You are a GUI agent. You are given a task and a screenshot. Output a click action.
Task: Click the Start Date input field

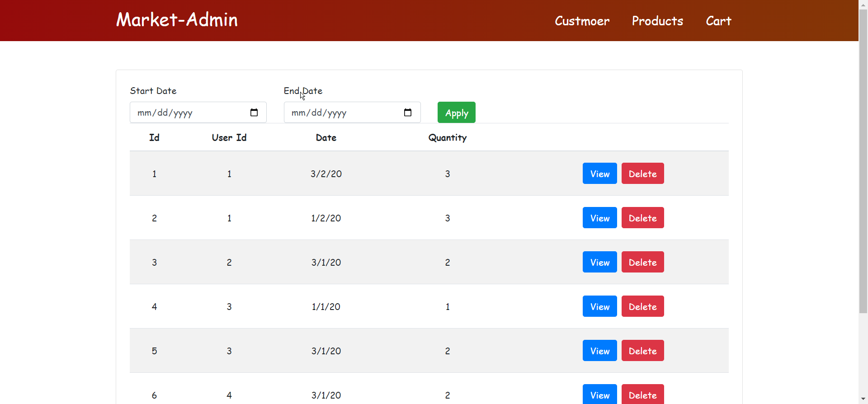(x=190, y=113)
